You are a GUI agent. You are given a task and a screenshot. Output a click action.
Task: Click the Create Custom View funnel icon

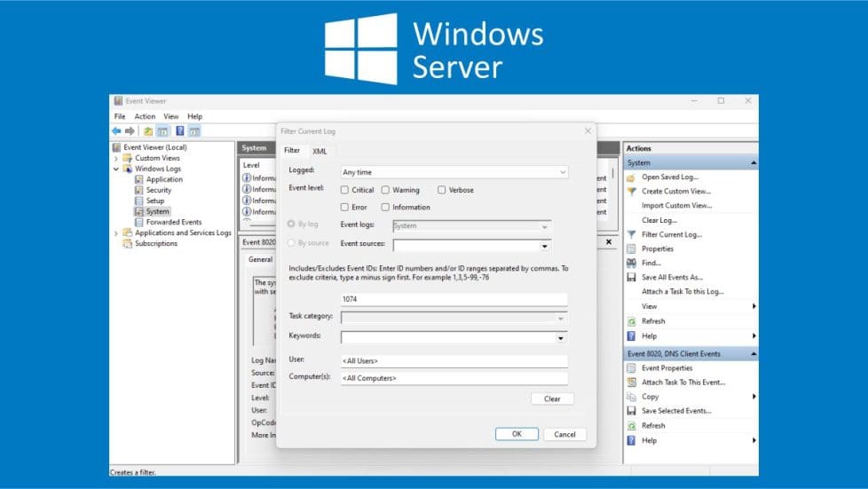(x=632, y=192)
